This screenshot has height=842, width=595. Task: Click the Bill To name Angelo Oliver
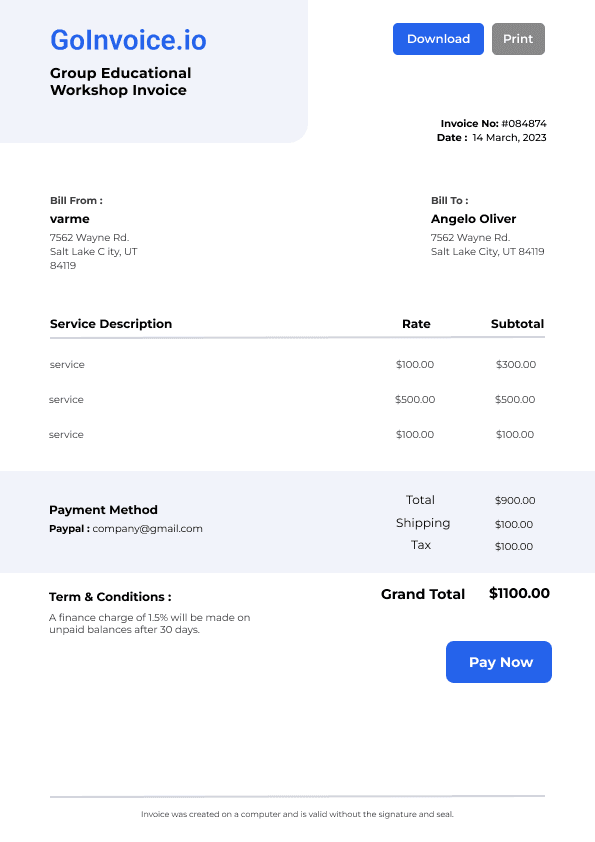[473, 219]
